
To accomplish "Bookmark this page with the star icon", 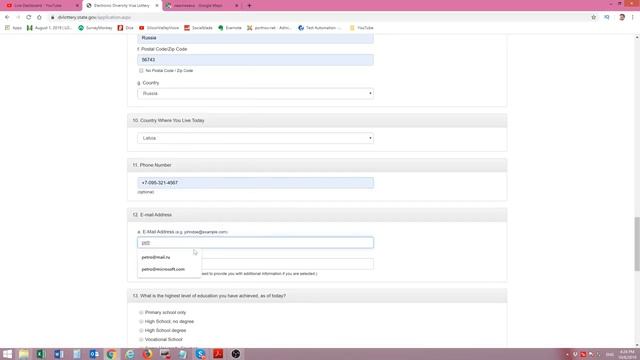I will coord(593,18).
